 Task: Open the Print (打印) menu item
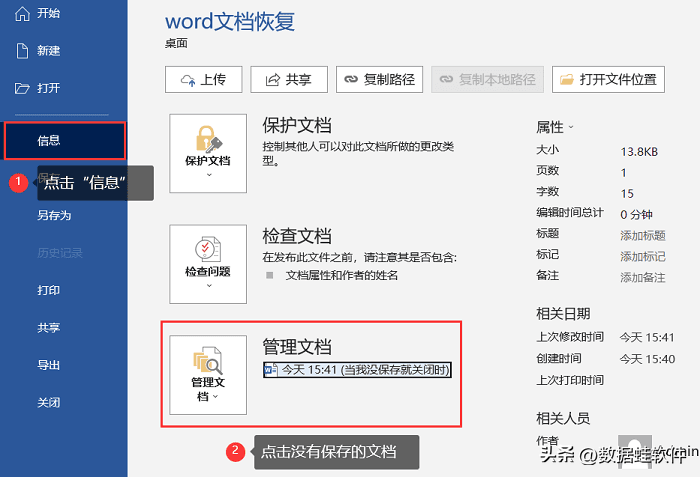coord(49,290)
